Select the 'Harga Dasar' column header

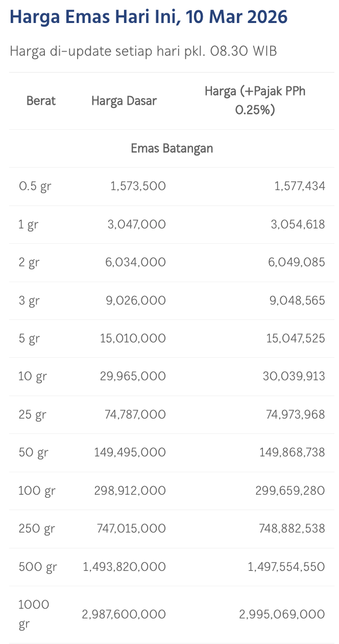(x=124, y=101)
